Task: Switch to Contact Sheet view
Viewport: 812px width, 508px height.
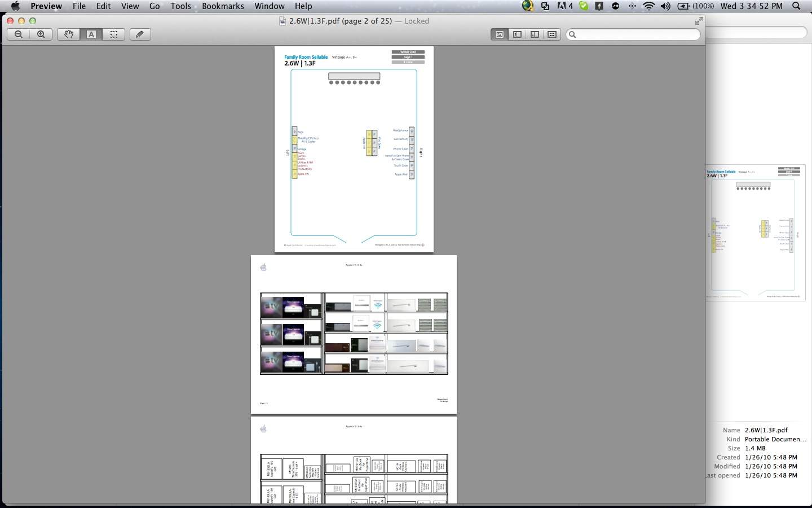Action: pos(552,34)
